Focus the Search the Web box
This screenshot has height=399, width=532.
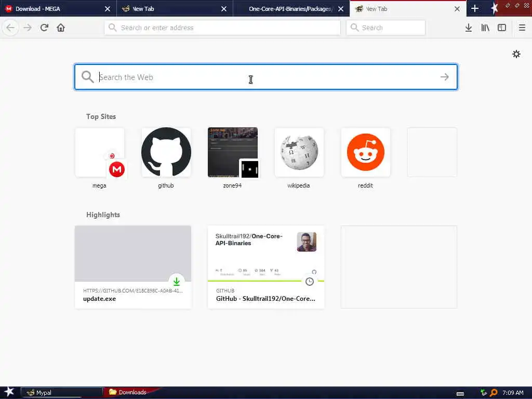point(266,77)
